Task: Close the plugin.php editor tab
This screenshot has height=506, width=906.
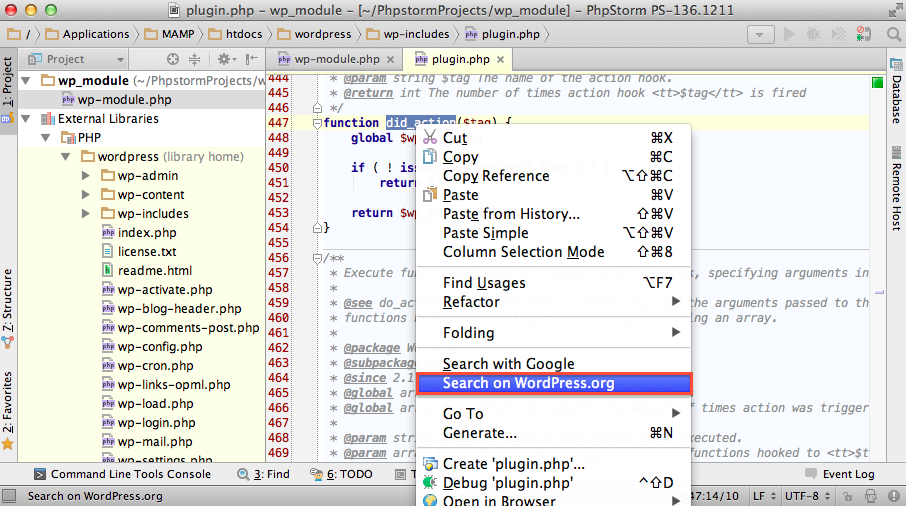Action: (x=500, y=59)
